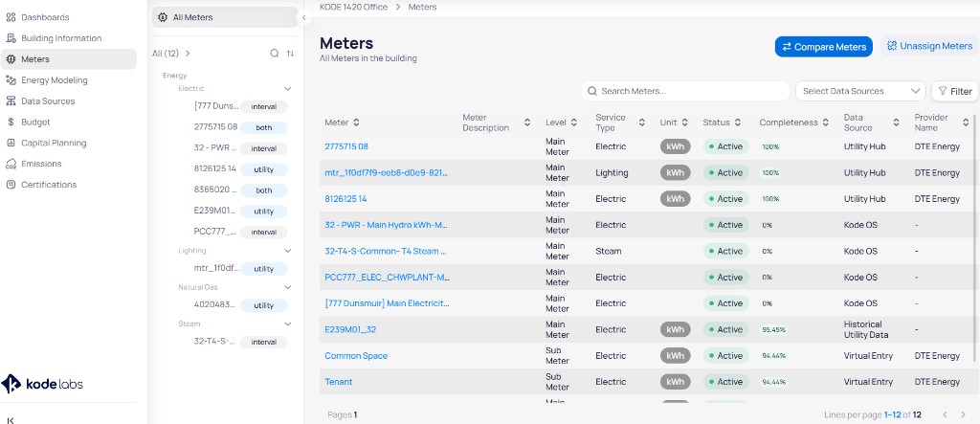Open the Budget page
This screenshot has width=980, height=424.
click(35, 122)
